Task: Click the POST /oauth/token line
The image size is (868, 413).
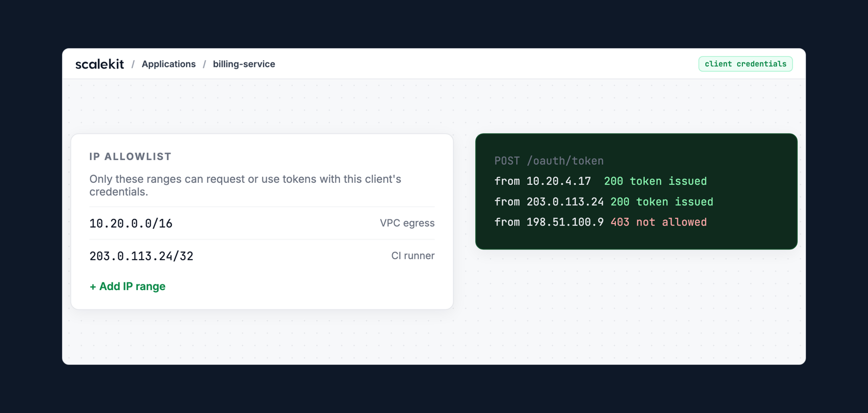Action: 549,161
